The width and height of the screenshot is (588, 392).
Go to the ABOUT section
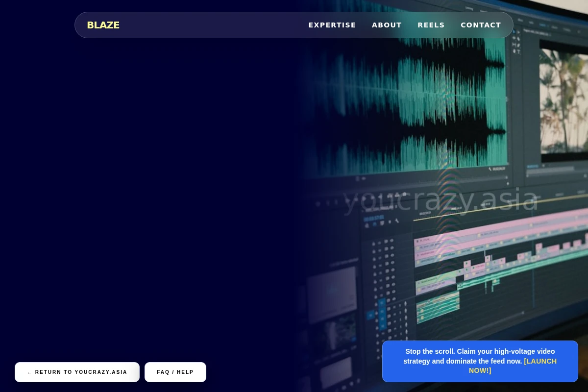click(387, 25)
